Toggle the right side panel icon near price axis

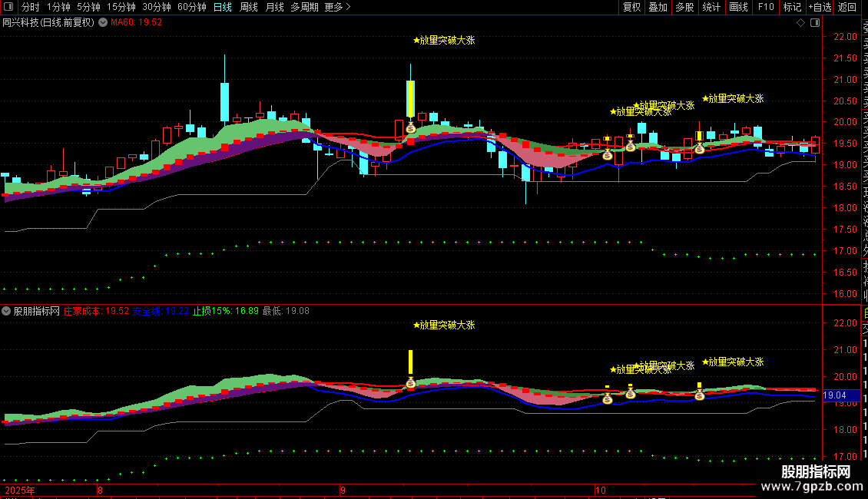pos(815,23)
